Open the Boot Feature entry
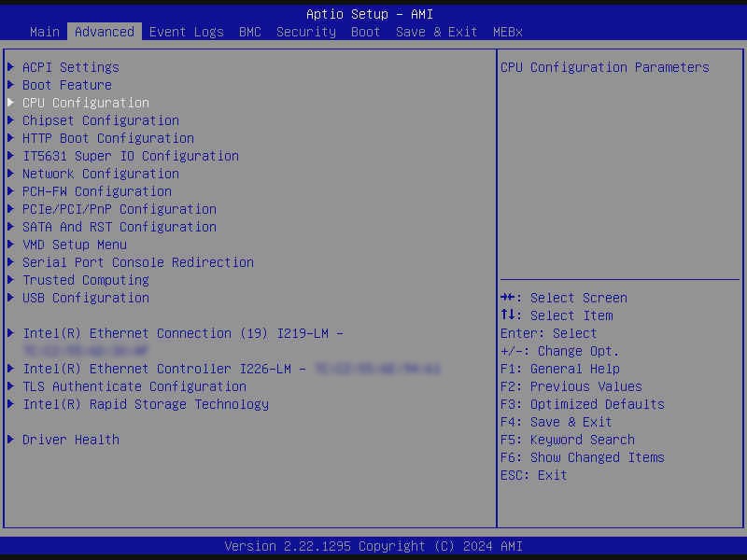Viewport: 747px width, 560px height. tap(66, 85)
